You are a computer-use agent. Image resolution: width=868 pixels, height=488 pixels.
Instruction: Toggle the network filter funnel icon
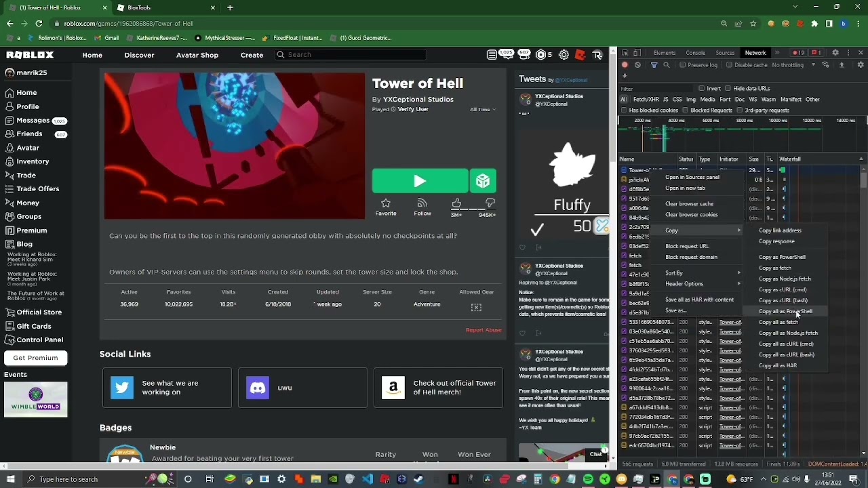pyautogui.click(x=654, y=65)
